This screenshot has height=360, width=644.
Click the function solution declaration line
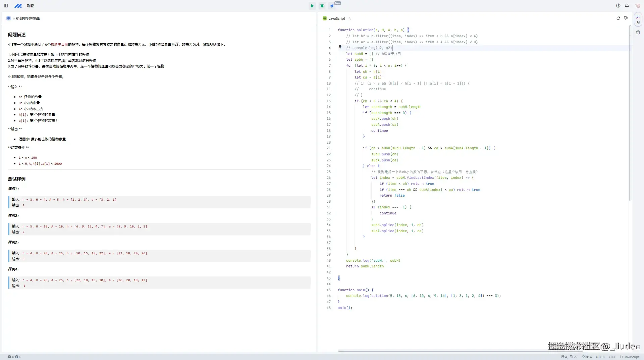(373, 30)
